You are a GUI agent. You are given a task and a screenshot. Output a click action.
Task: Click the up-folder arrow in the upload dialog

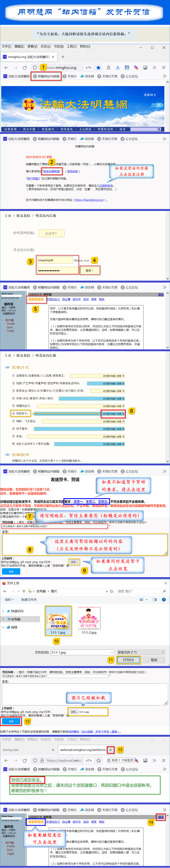(x=24, y=591)
